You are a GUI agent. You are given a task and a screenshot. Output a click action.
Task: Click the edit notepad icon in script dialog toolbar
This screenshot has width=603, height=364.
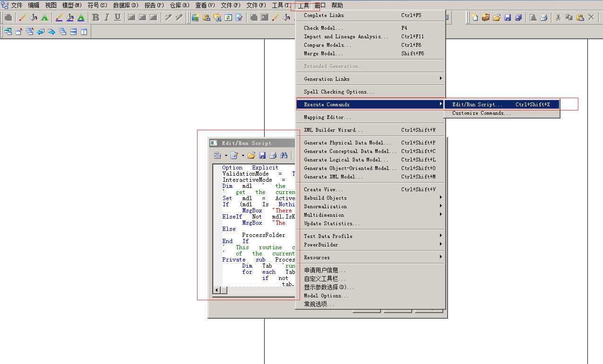(234, 155)
